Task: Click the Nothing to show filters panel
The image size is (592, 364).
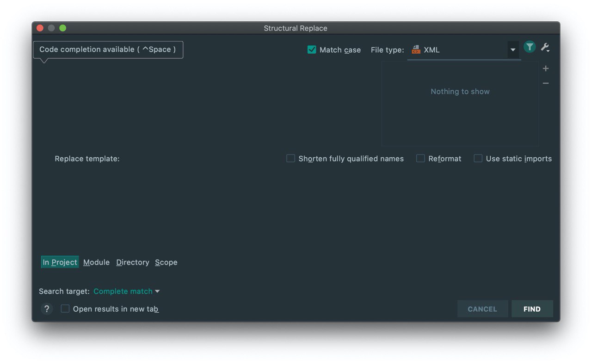Action: pos(460,104)
